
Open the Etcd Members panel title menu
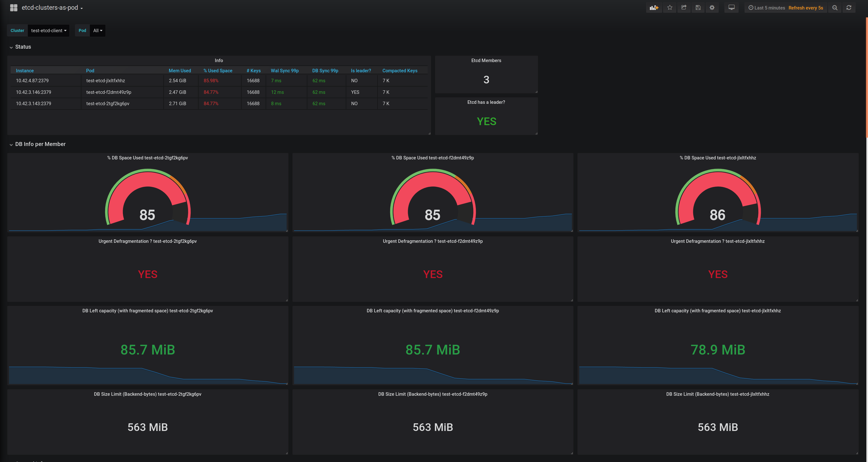point(486,61)
